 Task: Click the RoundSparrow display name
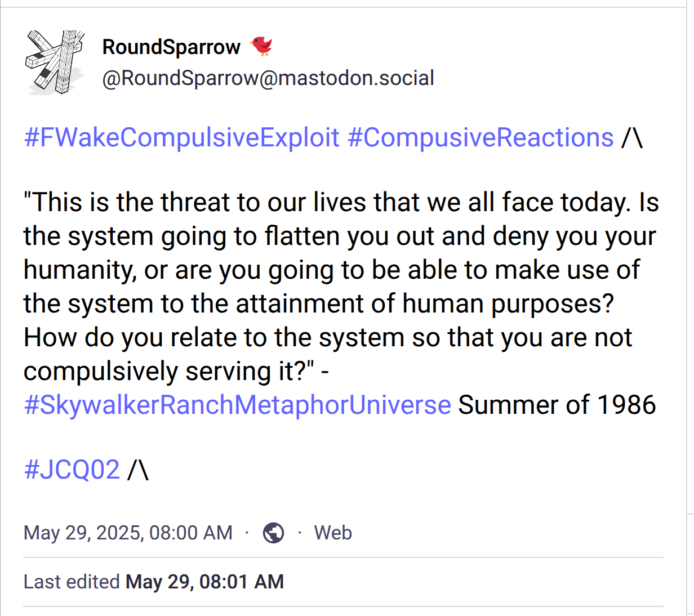[x=171, y=47]
